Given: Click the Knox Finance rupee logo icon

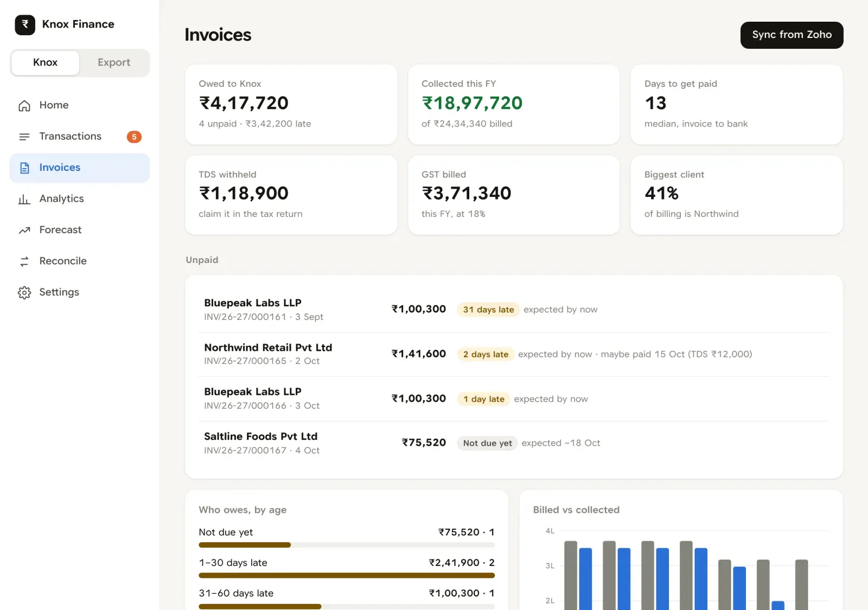Looking at the screenshot, I should click(25, 24).
